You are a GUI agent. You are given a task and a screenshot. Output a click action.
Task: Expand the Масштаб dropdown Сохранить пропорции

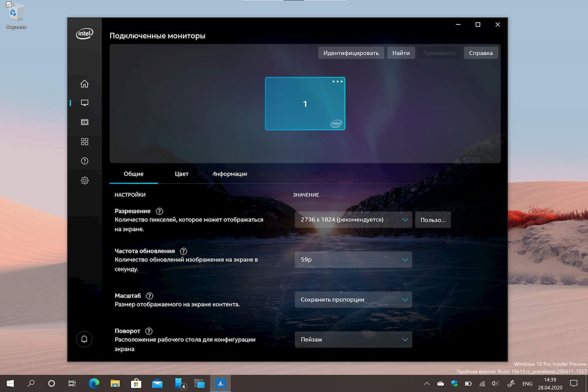(353, 299)
